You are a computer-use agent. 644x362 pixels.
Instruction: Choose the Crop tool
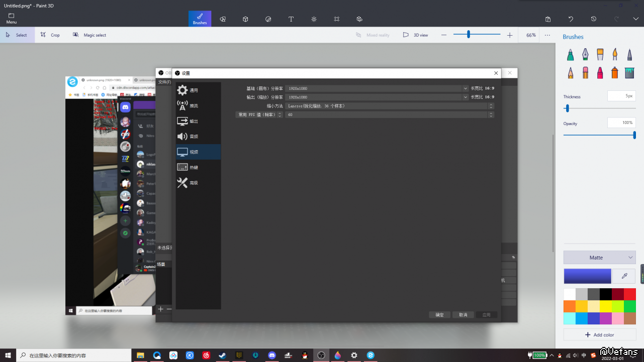50,35
